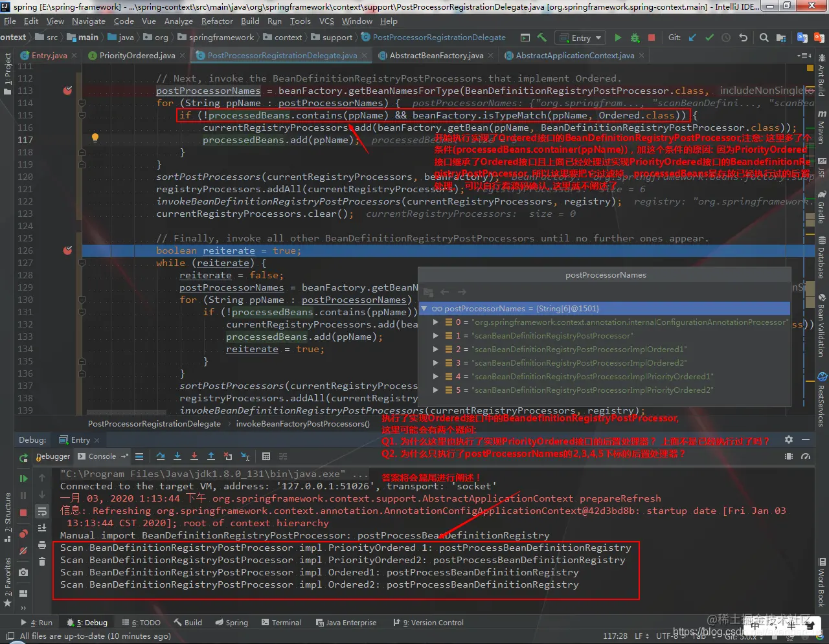This screenshot has width=829, height=644.
Task: Open 4: Run tool window
Action: [x=37, y=623]
